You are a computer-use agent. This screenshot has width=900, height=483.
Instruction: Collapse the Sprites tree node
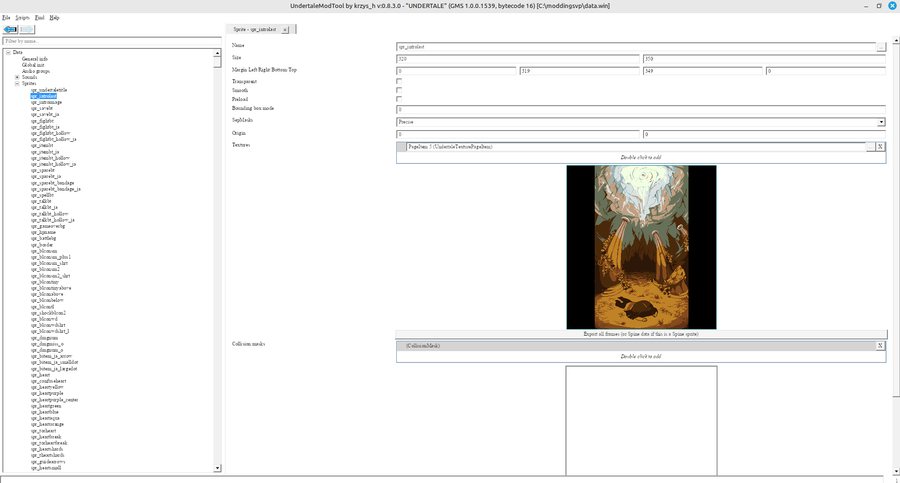(x=17, y=83)
